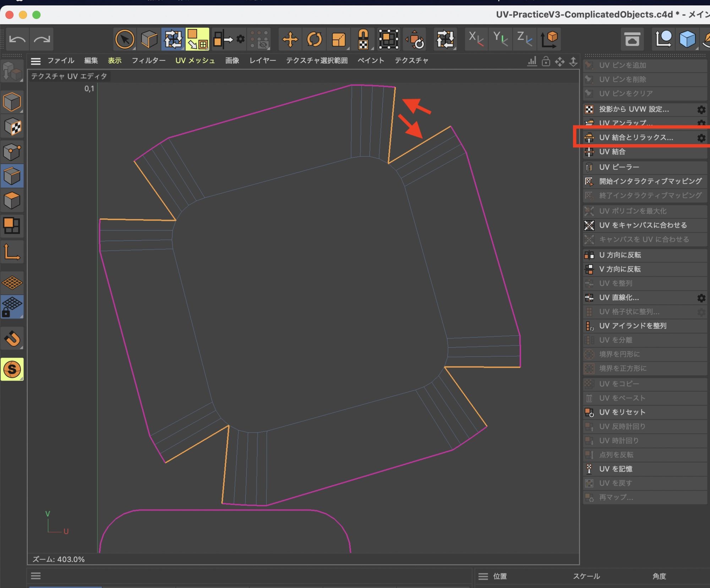Viewport: 710px width, 588px height.
Task: Select the Rotate tool
Action: (314, 39)
